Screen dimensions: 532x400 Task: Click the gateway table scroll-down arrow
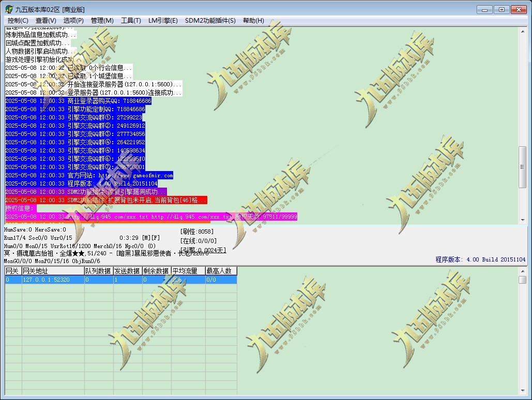(523, 391)
